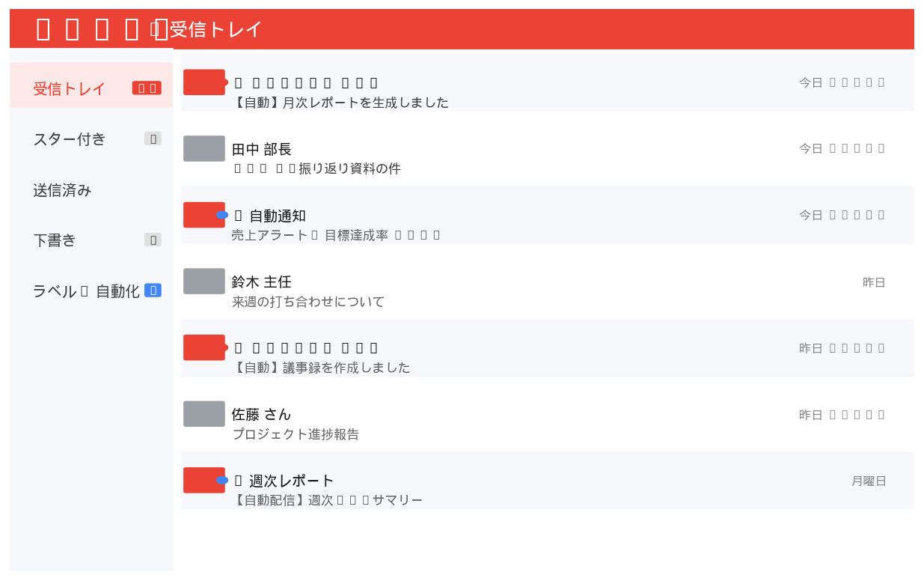Toggle the unread dot on 週次レポート email

point(221,480)
